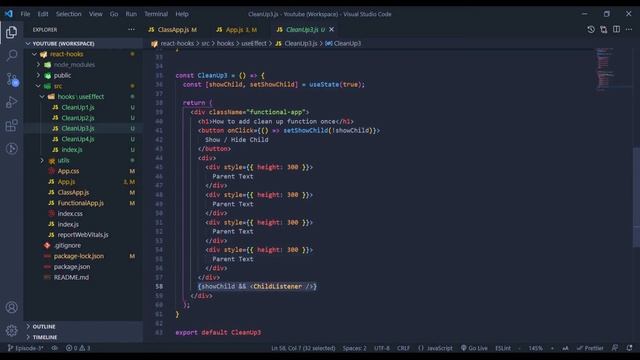Open the Go menu
Viewport: 640px width, 360px height.
114,14
